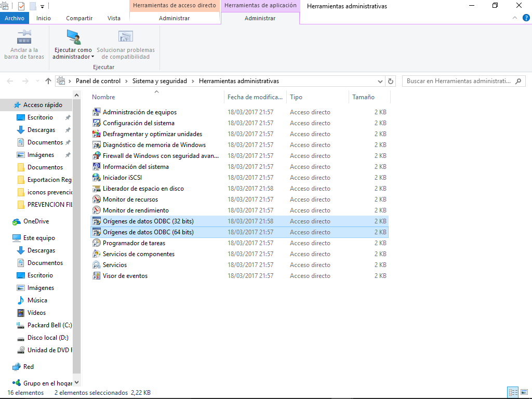Switch to details view icon in status bar

click(x=513, y=393)
